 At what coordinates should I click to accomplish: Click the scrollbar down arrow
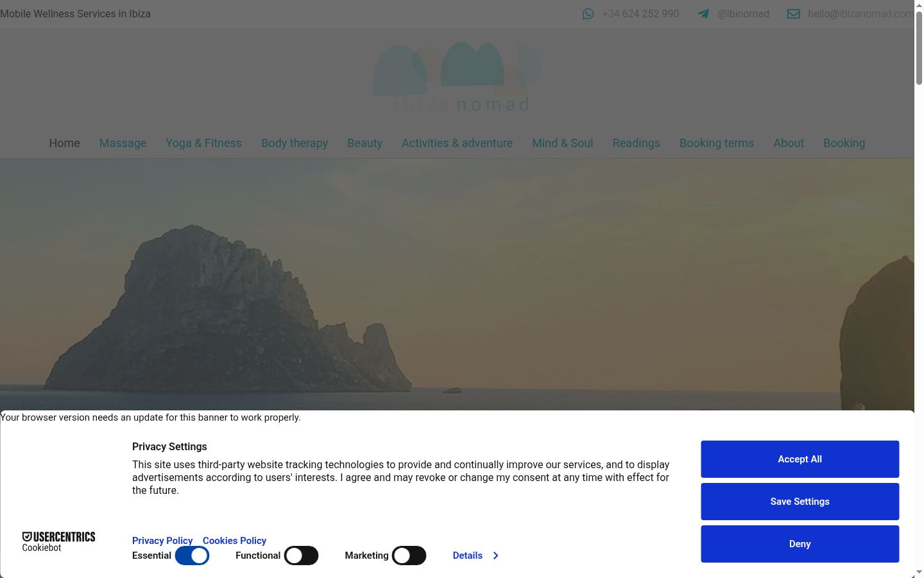coord(919,572)
